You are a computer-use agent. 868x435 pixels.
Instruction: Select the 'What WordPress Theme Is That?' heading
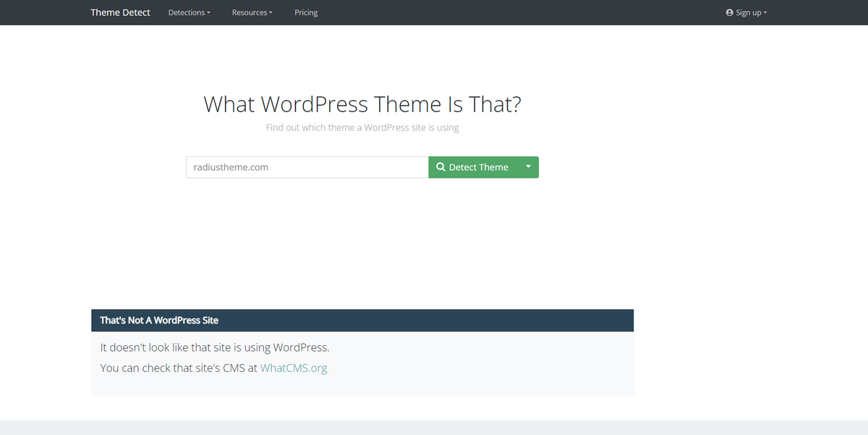[x=362, y=104]
